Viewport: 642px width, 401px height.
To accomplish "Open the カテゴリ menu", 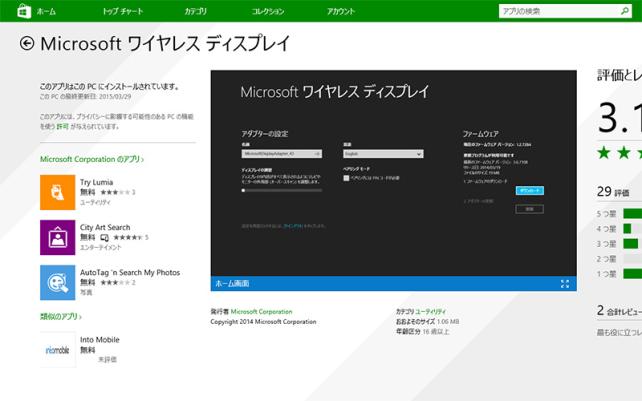I will [x=195, y=11].
